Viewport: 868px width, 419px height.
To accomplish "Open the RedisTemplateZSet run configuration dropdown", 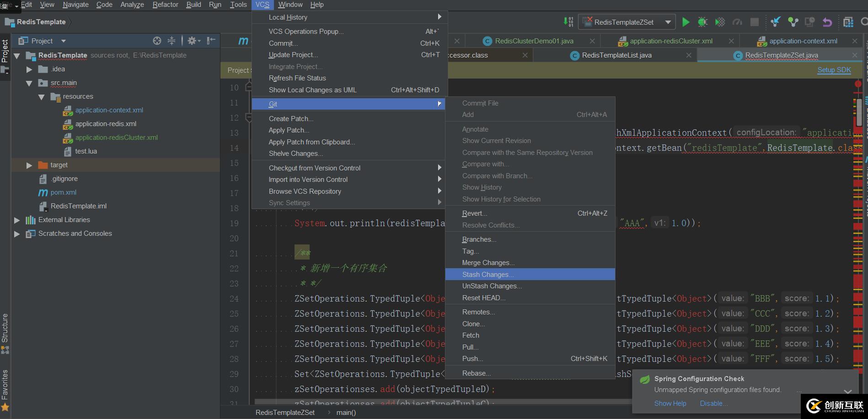I will (x=668, y=22).
